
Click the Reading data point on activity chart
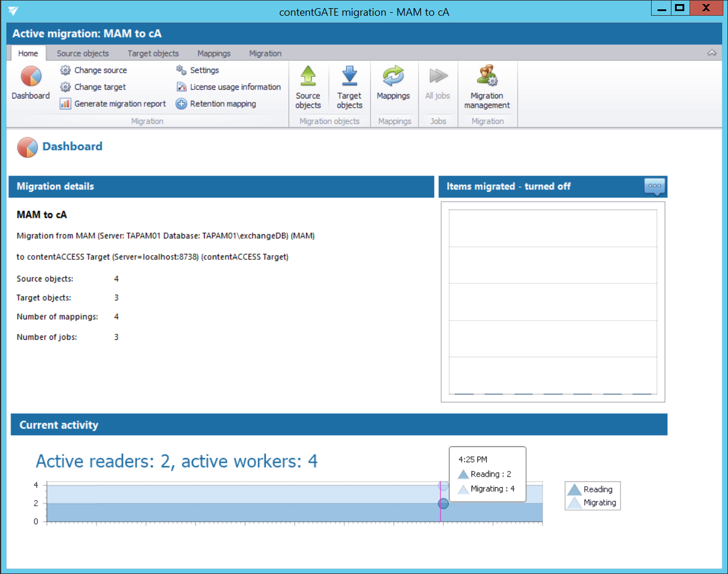click(443, 503)
